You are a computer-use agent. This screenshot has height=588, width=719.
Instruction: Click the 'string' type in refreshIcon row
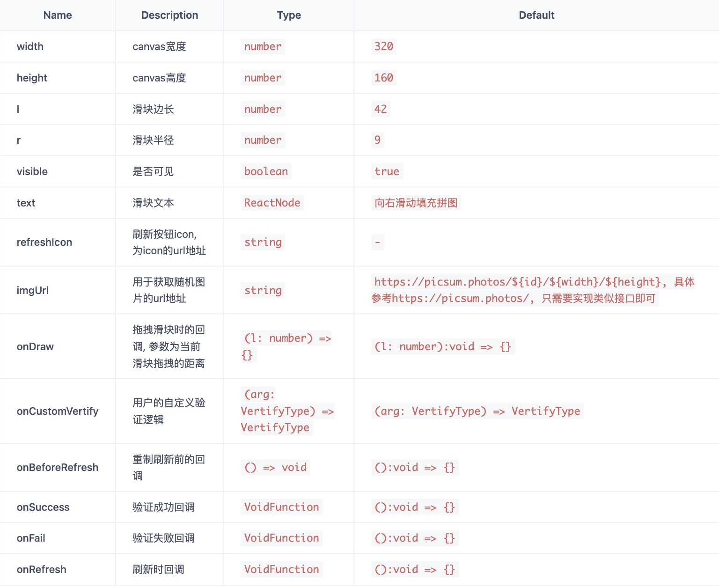tap(263, 242)
